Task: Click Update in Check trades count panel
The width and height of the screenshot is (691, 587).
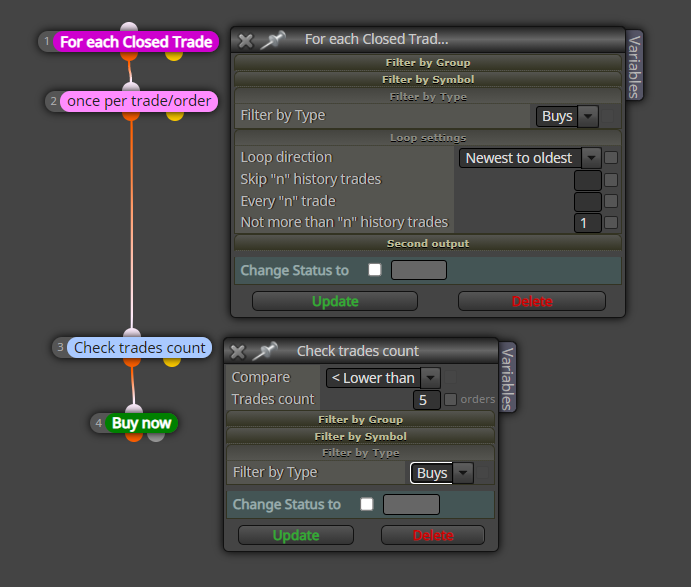Action: 296,535
